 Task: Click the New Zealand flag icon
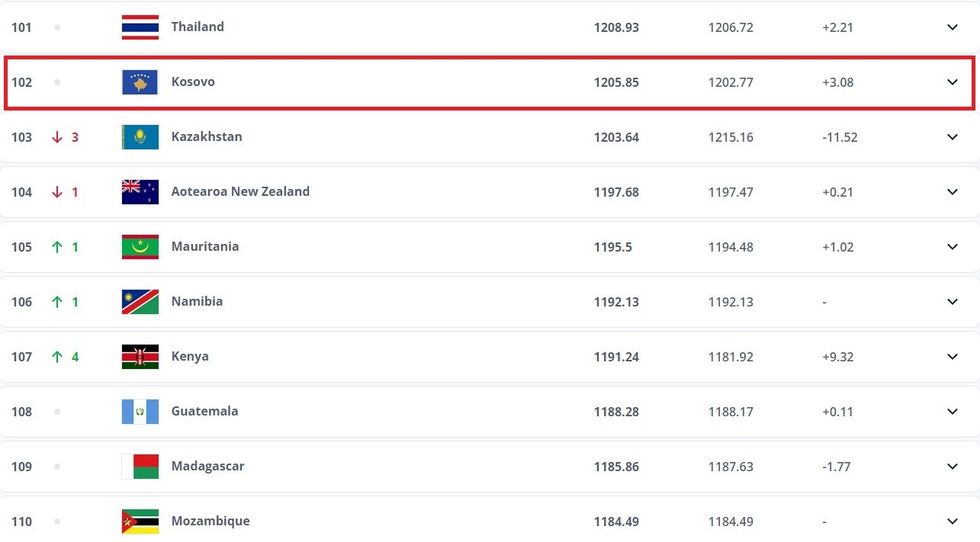click(x=140, y=192)
